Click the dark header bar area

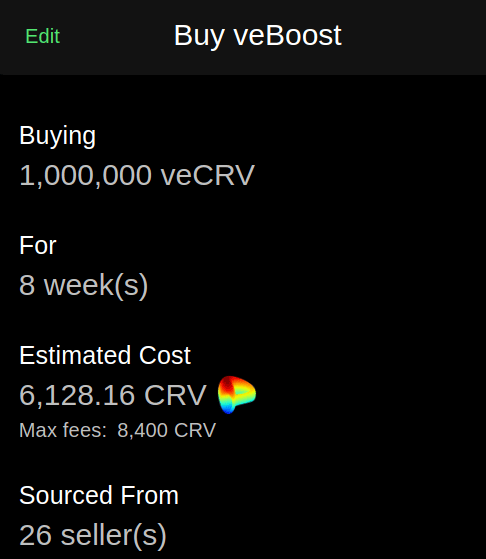[243, 37]
